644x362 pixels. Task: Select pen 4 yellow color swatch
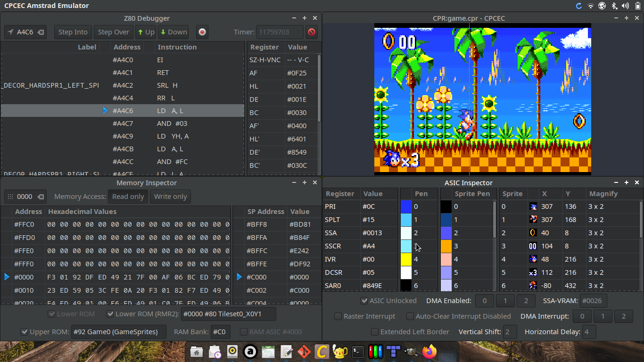(x=405, y=259)
